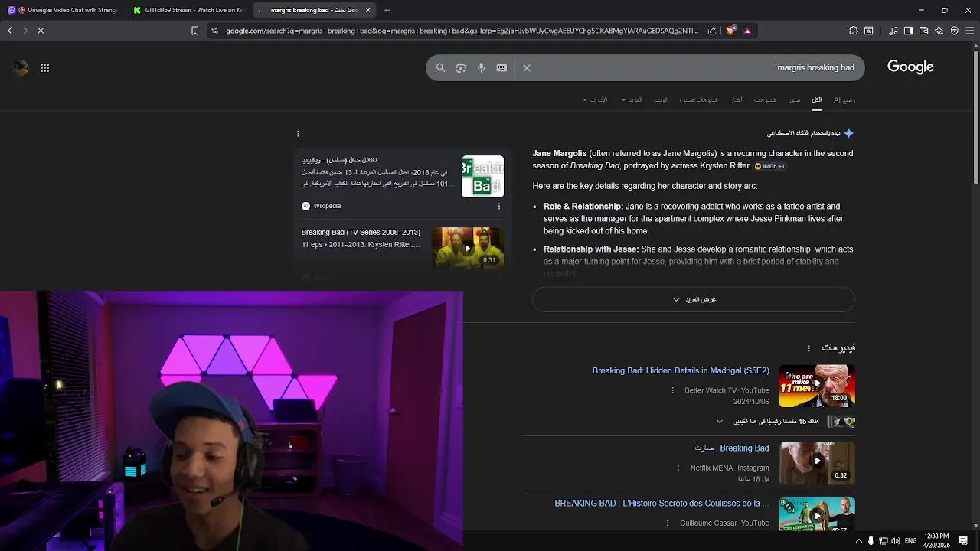Open the Windows notification center
980x551 pixels.
coord(963,541)
